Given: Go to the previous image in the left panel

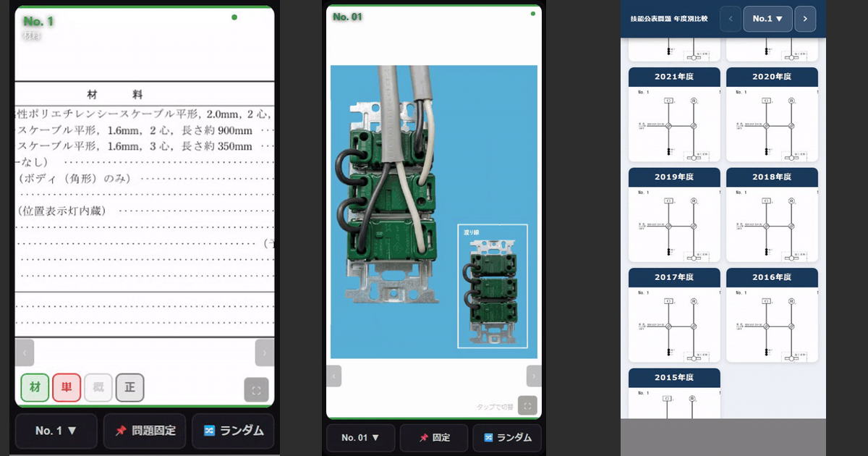Looking at the screenshot, I should pyautogui.click(x=25, y=352).
